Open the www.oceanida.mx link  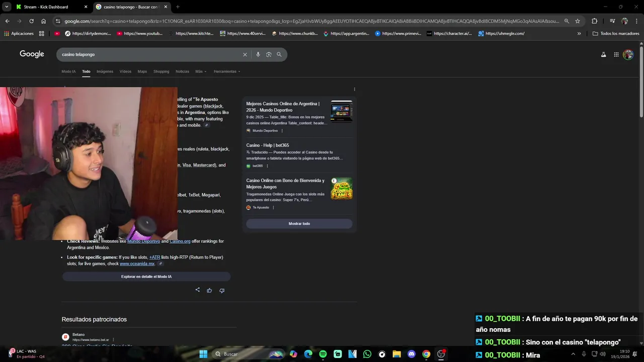click(x=137, y=264)
